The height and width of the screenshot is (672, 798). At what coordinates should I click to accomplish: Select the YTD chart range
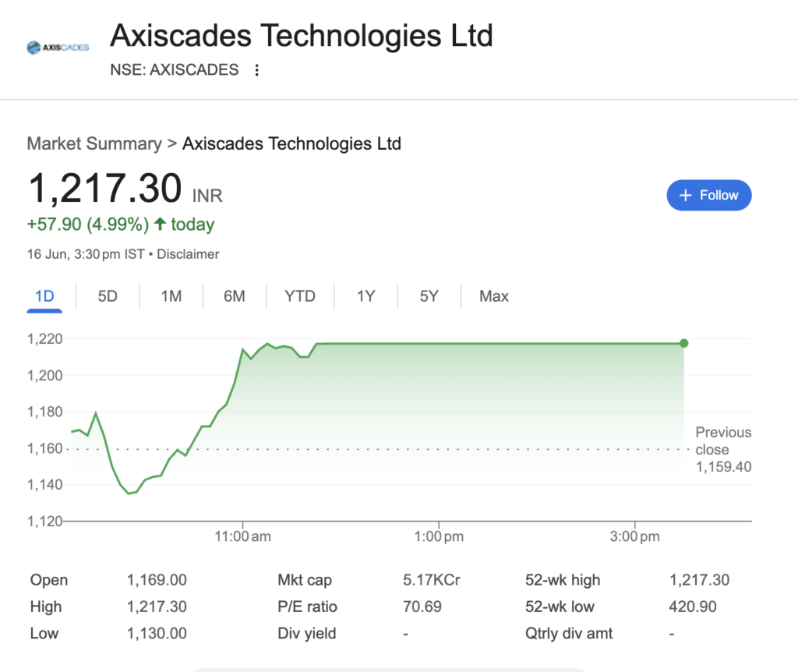(300, 296)
